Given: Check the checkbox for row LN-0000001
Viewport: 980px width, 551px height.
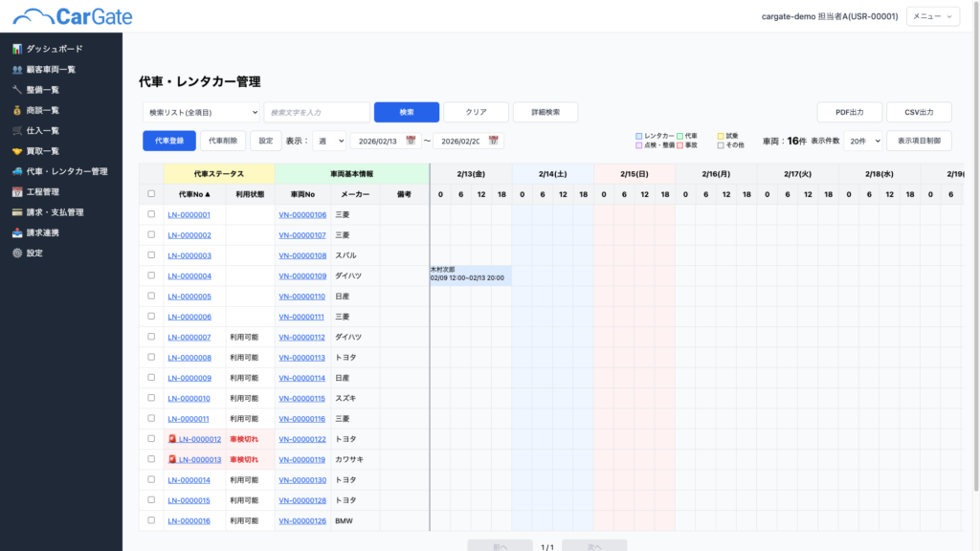Looking at the screenshot, I should click(x=151, y=214).
